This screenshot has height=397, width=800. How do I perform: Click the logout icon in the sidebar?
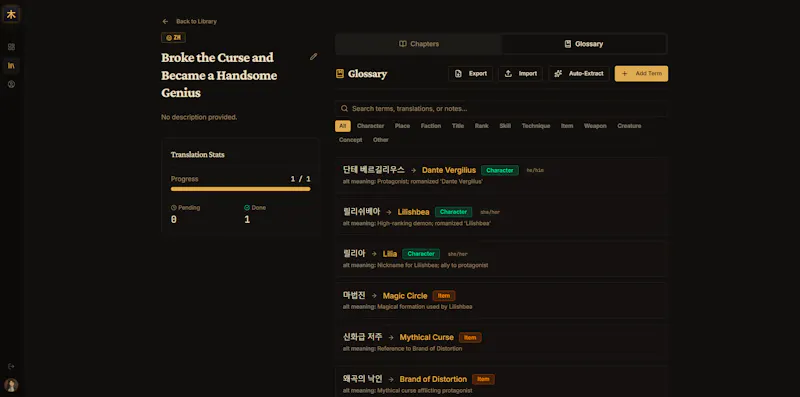coord(11,366)
